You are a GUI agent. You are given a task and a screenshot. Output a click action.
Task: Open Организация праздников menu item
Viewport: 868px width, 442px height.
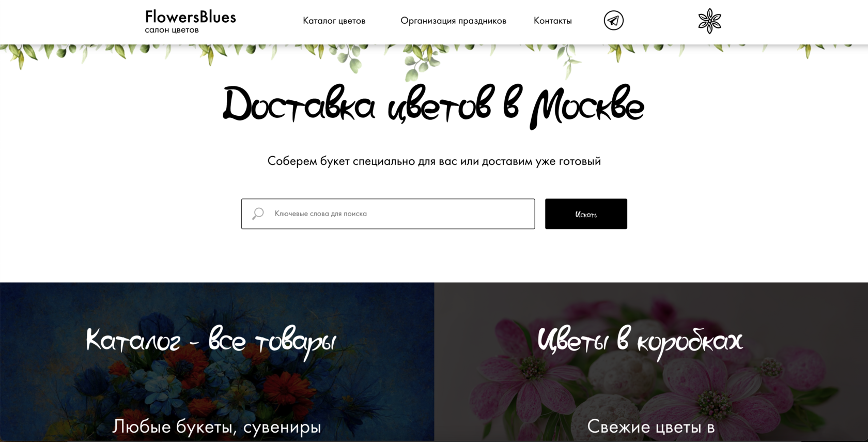[453, 21]
